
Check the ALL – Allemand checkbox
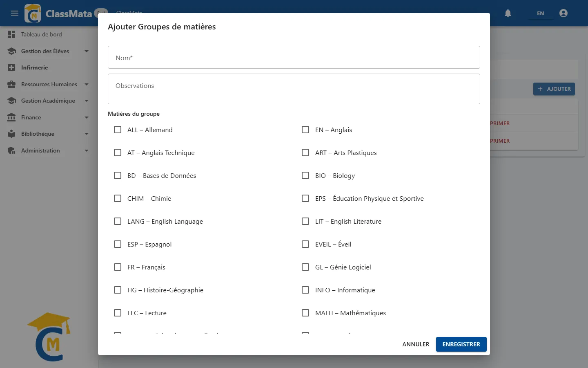click(118, 130)
